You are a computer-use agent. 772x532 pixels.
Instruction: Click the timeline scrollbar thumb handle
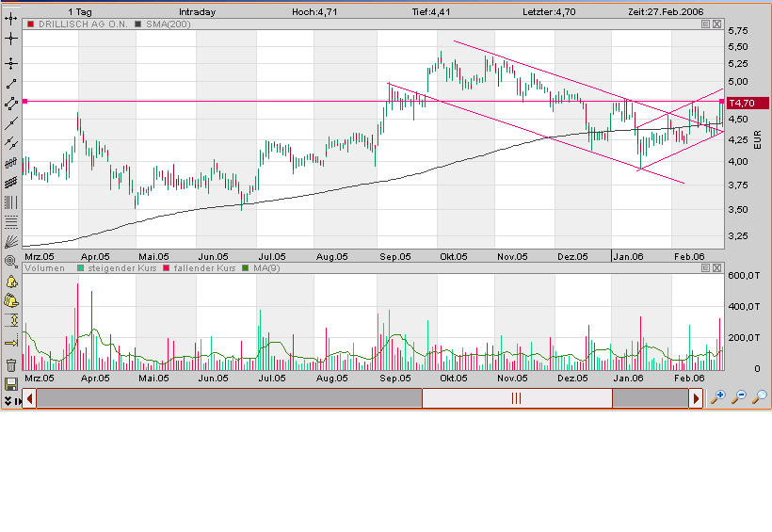(x=517, y=398)
